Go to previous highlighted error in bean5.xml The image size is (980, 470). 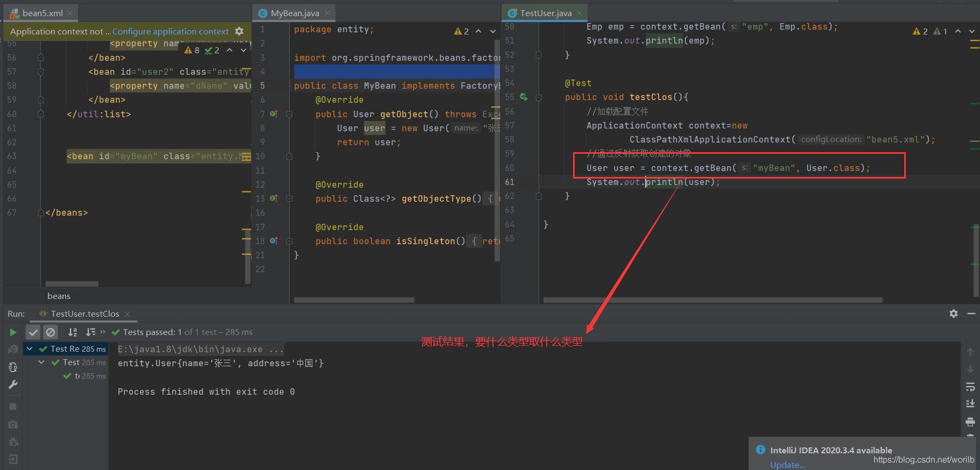tap(230, 50)
